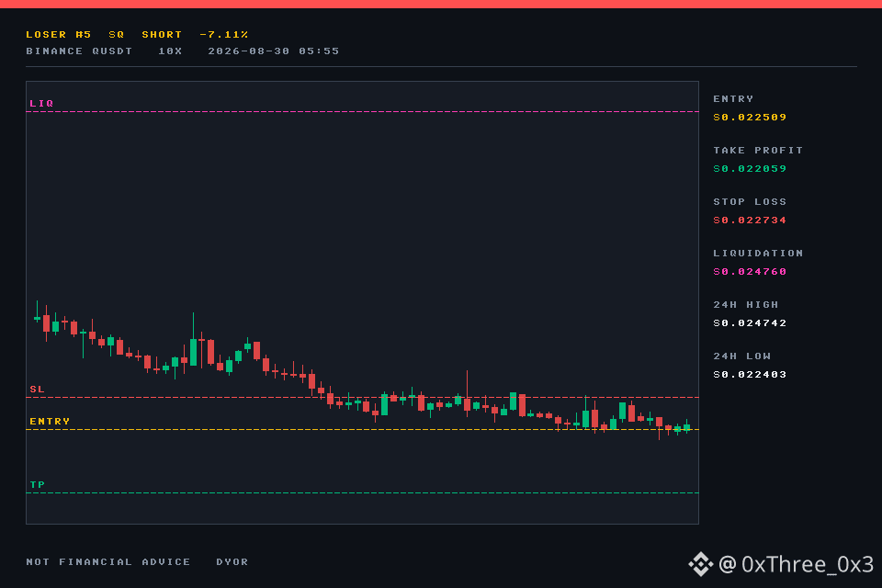The width and height of the screenshot is (882, 588).
Task: Click the -7.11% loss percentage
Action: [x=224, y=34]
